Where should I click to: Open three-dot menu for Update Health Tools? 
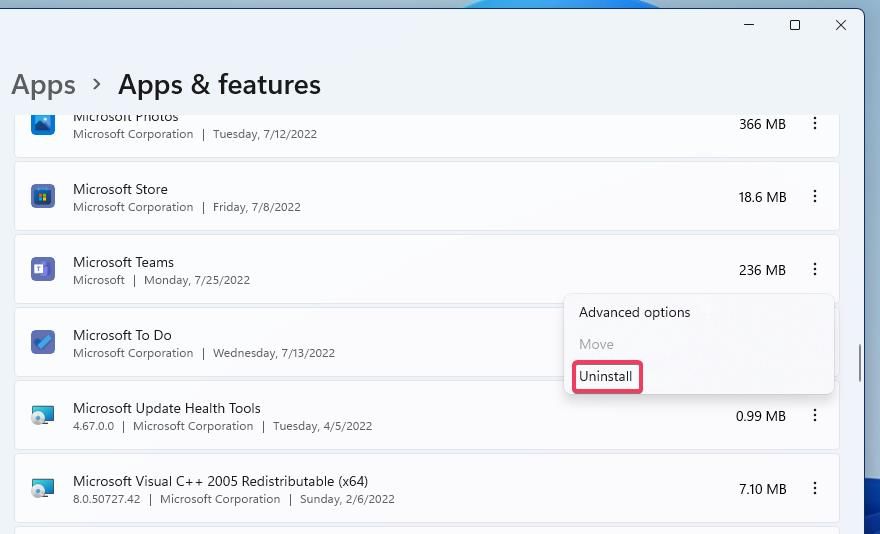point(814,416)
